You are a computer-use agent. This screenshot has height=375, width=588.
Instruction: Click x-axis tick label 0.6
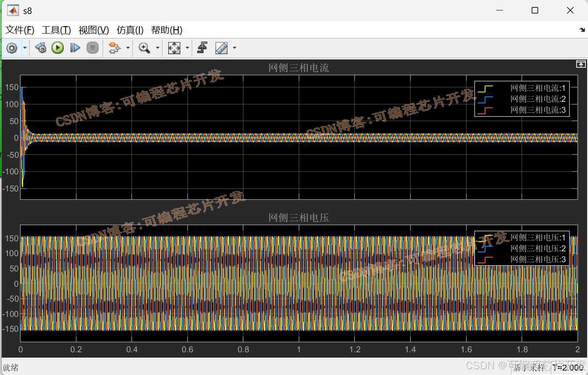coord(187,350)
